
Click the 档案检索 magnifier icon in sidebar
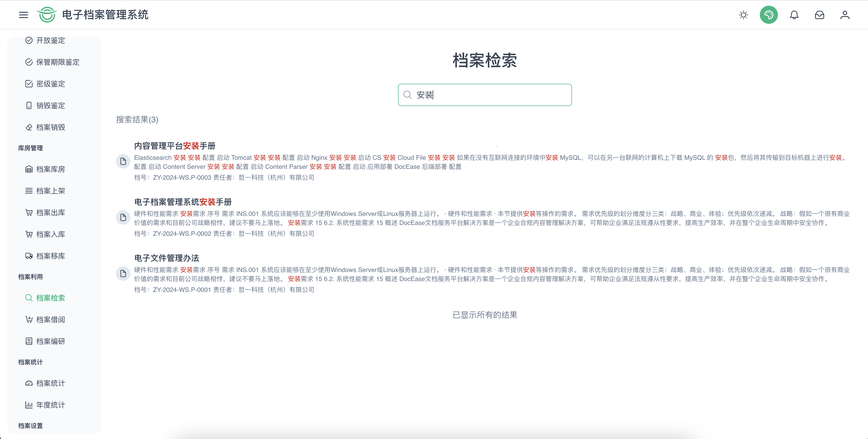pos(29,298)
